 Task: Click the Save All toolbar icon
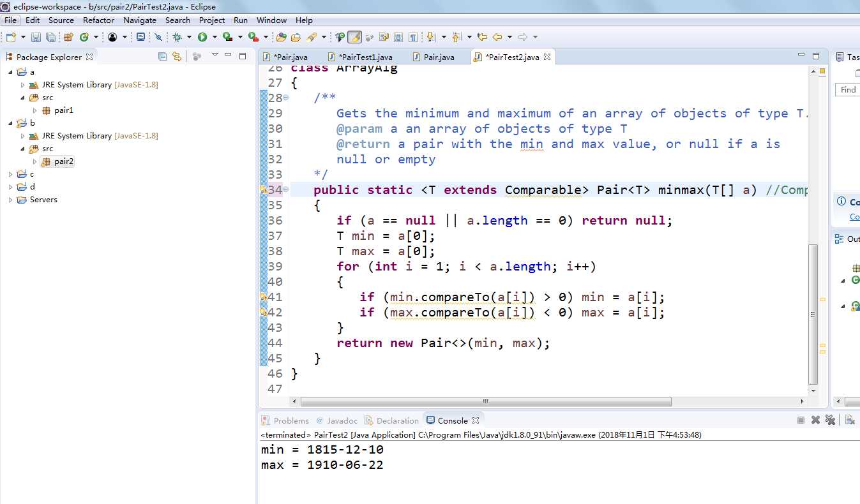coord(50,37)
